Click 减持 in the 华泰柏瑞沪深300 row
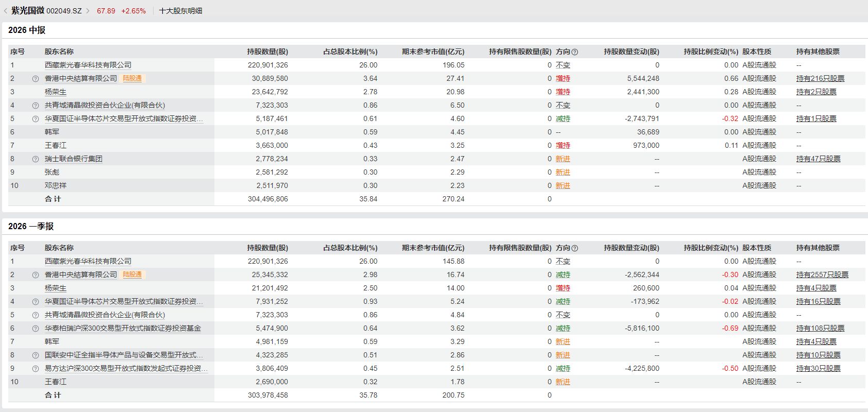This screenshot has height=412, width=868. (563, 328)
